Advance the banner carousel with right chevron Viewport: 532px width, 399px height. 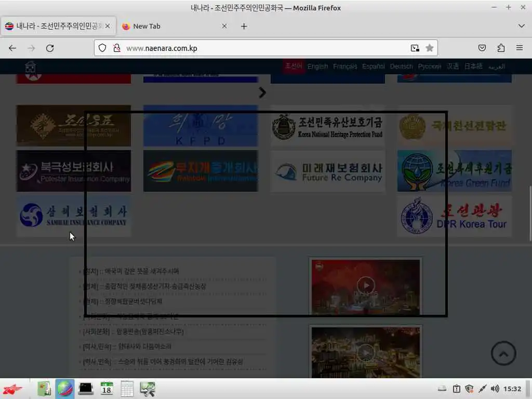click(262, 92)
